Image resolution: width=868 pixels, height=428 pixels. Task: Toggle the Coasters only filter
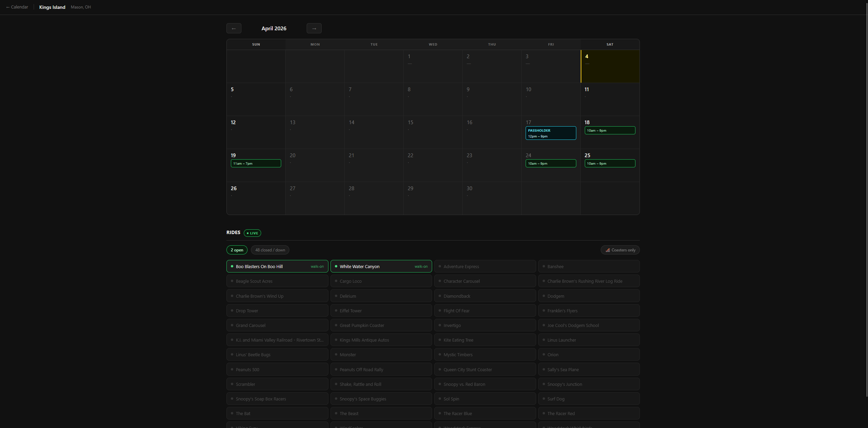(x=620, y=250)
